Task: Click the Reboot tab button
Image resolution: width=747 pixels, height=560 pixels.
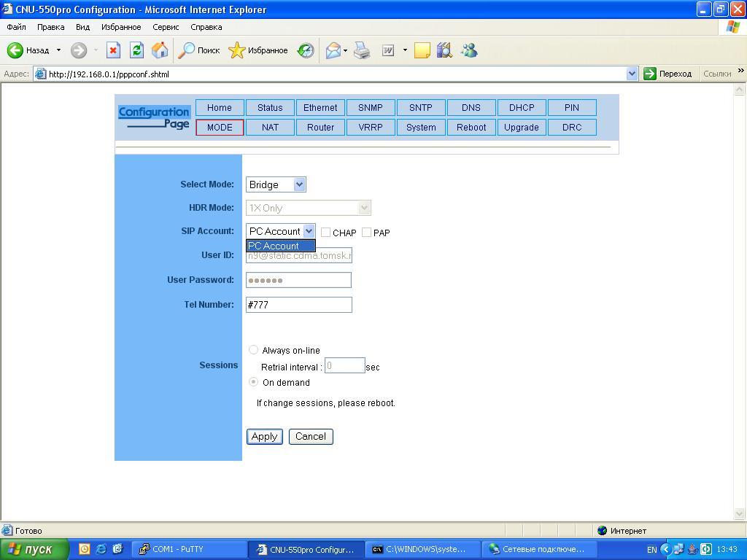Action: click(x=471, y=127)
